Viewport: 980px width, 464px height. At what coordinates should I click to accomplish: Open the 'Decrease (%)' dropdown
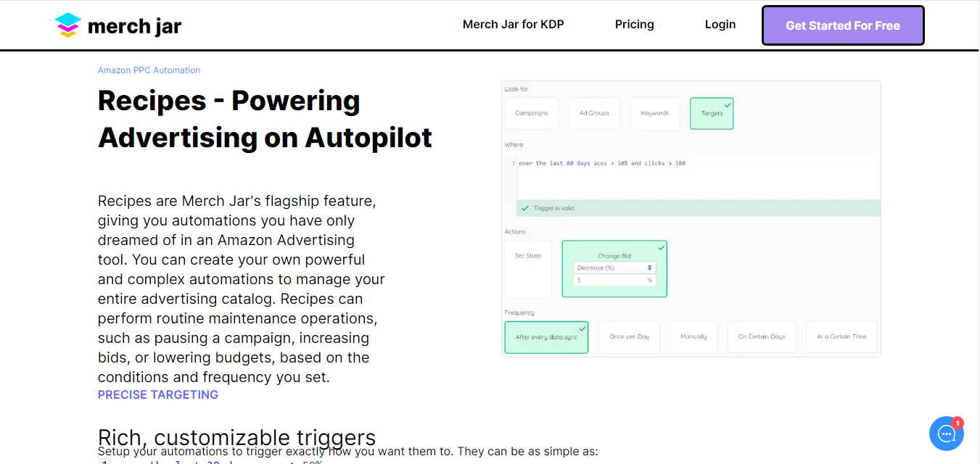(x=614, y=268)
